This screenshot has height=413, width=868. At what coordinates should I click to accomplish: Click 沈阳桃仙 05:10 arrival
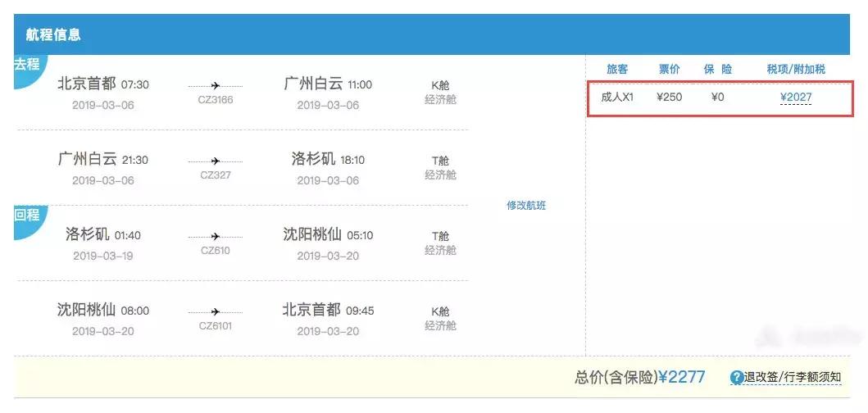[x=328, y=234]
